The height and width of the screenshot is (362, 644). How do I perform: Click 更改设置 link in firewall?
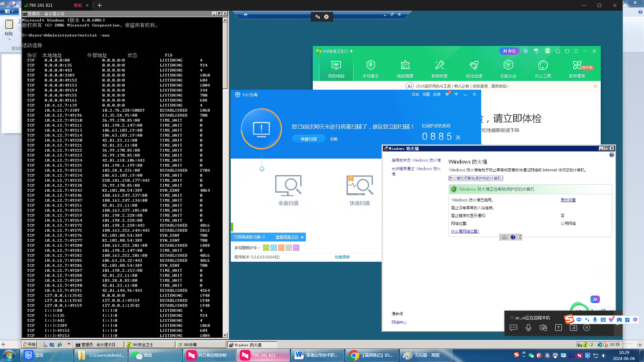(568, 200)
